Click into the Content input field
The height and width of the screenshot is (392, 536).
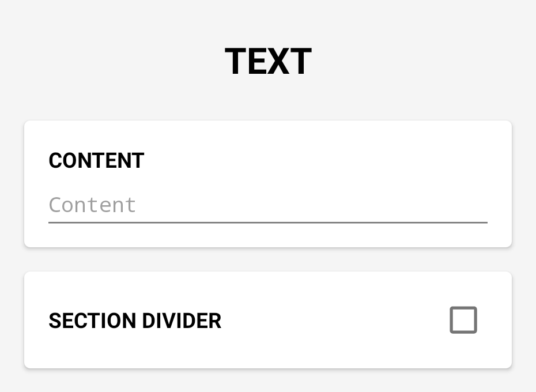(x=267, y=205)
